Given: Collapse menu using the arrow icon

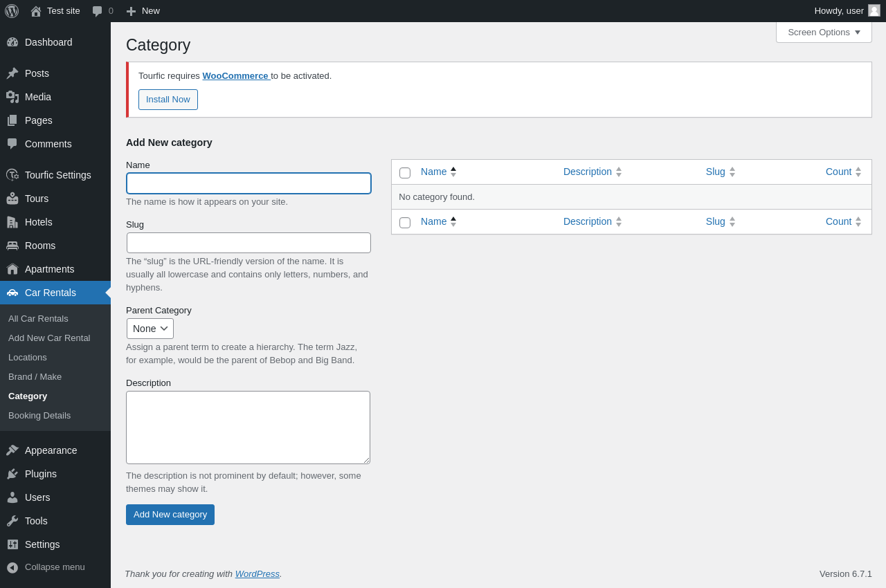Looking at the screenshot, I should (12, 567).
